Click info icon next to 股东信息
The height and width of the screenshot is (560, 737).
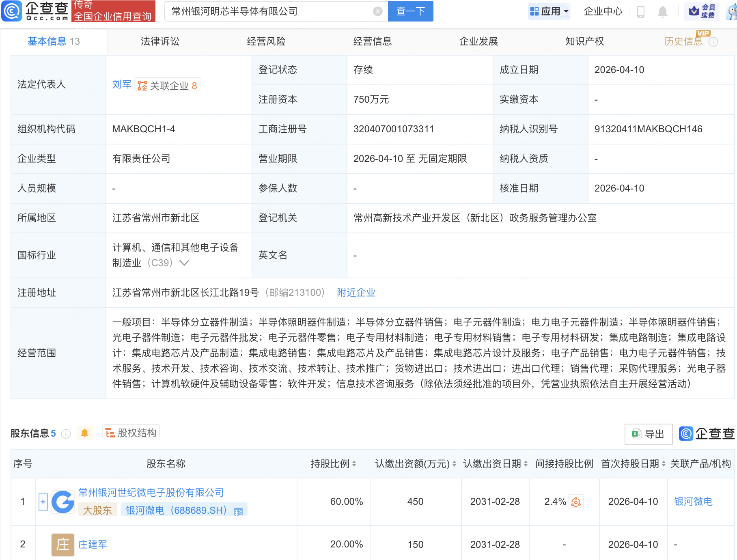pyautogui.click(x=66, y=434)
